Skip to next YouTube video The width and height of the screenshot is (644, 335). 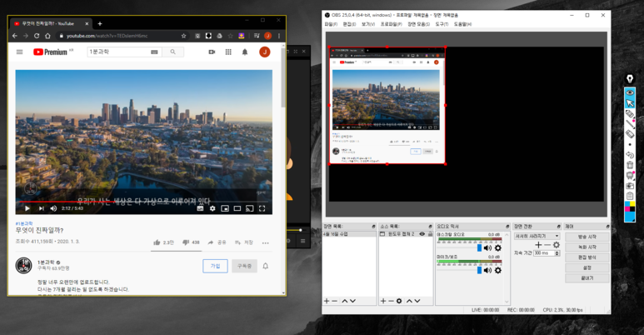(x=41, y=208)
